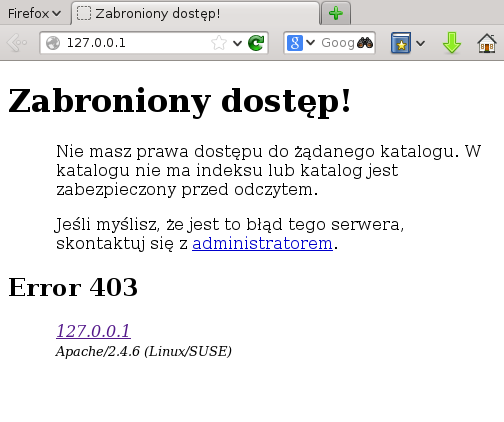Open the bookmarks book icon
The image size is (504, 422).
(401, 43)
